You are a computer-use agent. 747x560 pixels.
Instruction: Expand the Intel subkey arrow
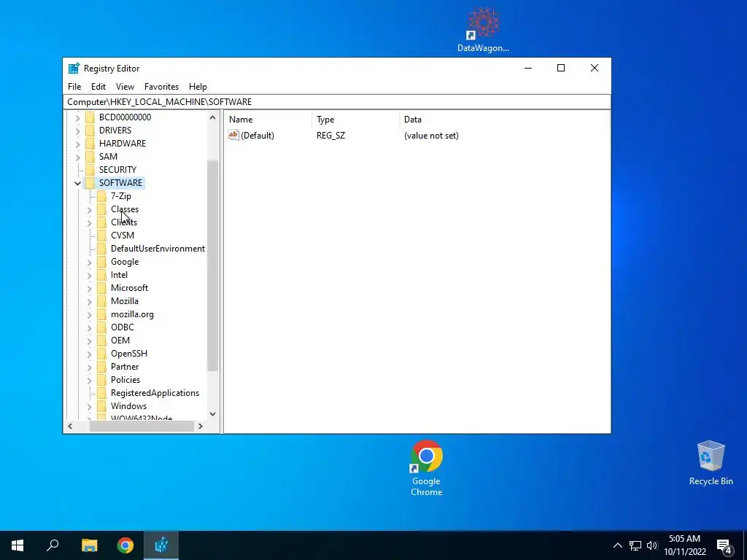tap(89, 275)
